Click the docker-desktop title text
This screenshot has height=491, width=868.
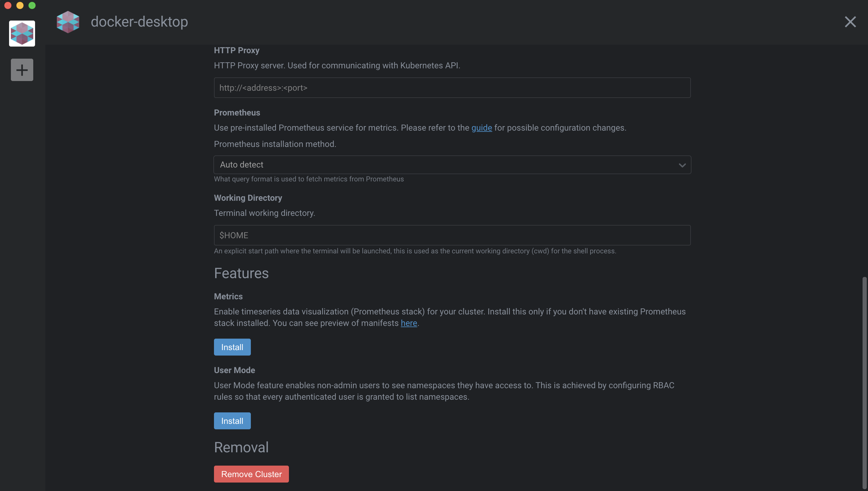[x=139, y=21]
